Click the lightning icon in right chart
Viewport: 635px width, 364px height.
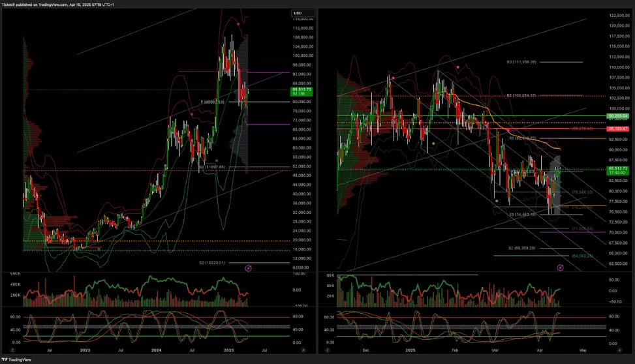(x=561, y=267)
